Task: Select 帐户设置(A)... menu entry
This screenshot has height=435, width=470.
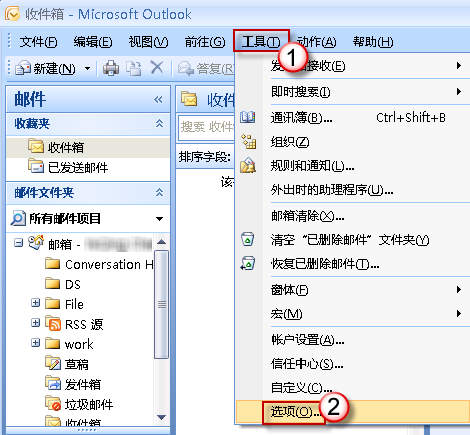Action: click(307, 340)
